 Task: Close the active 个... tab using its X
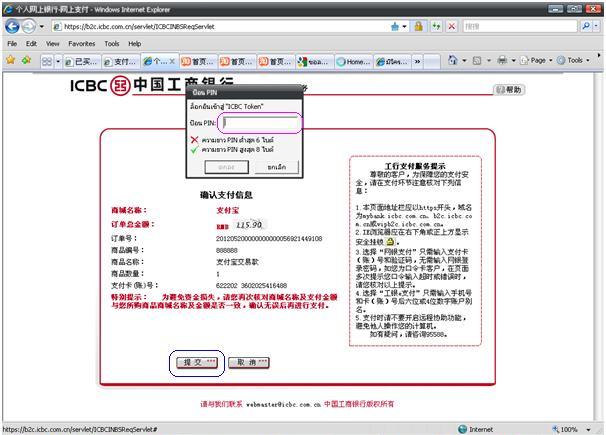pyautogui.click(x=172, y=61)
